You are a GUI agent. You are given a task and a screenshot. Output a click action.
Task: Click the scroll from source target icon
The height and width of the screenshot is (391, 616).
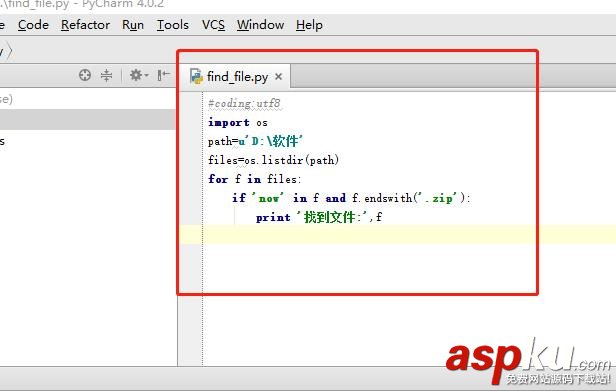[x=85, y=75]
